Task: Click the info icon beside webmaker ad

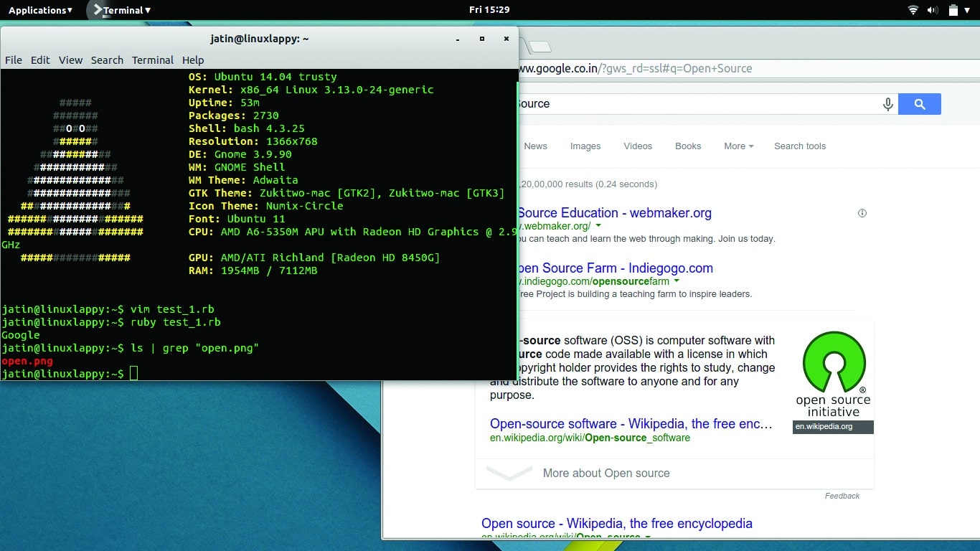Action: (x=862, y=213)
